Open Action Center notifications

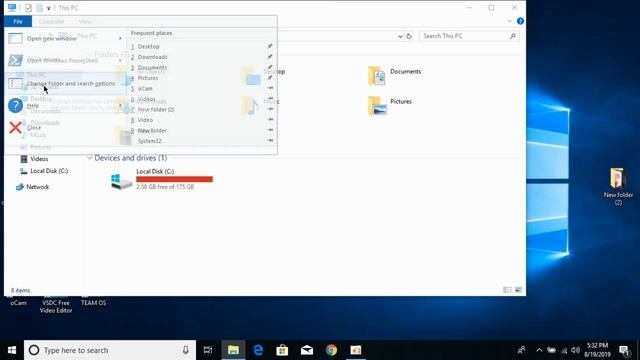[x=624, y=350]
